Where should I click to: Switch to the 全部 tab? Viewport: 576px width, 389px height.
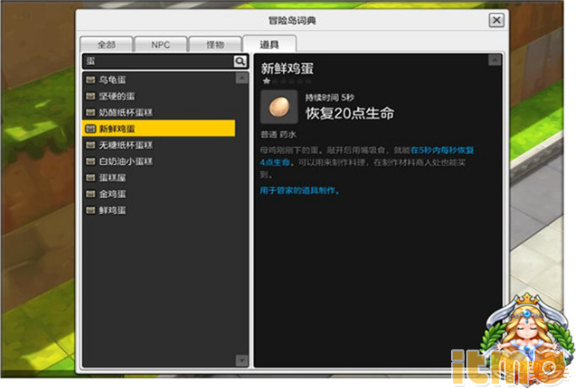[x=106, y=44]
